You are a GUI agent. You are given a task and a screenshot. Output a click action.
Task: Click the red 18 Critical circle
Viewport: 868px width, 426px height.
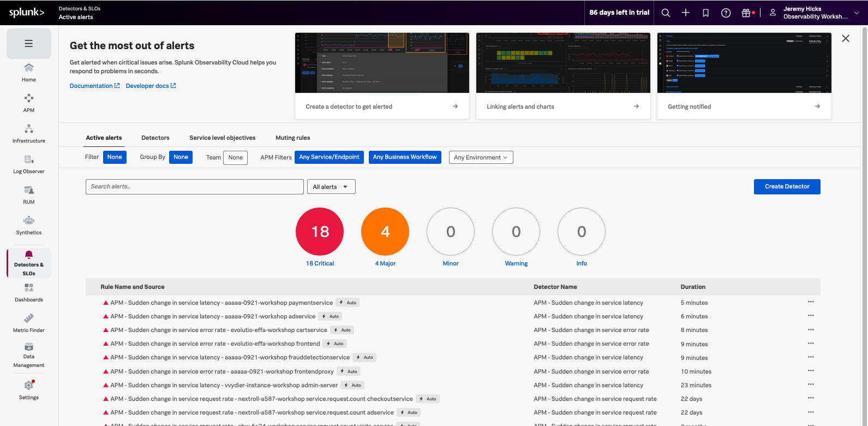[320, 232]
